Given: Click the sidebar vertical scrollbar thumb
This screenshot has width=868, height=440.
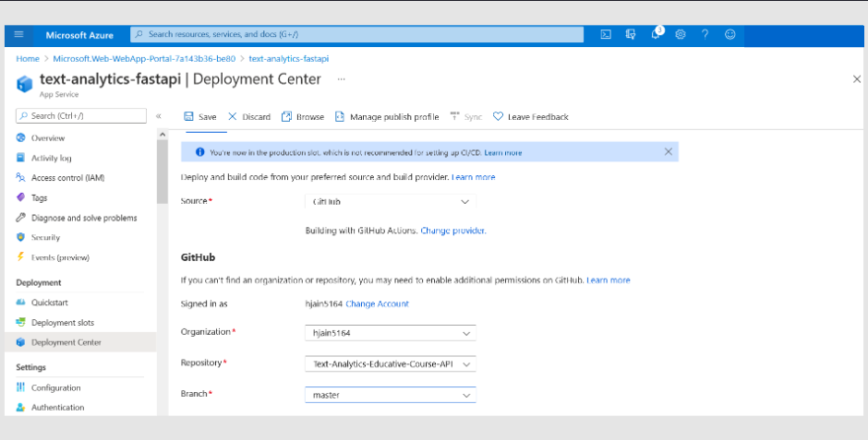Looking at the screenshot, I should click(x=163, y=172).
